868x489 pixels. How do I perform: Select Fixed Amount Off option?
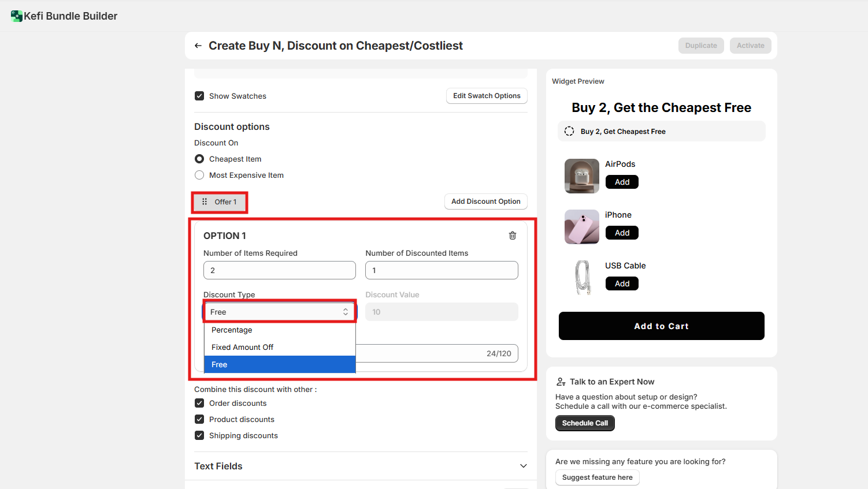coord(242,348)
